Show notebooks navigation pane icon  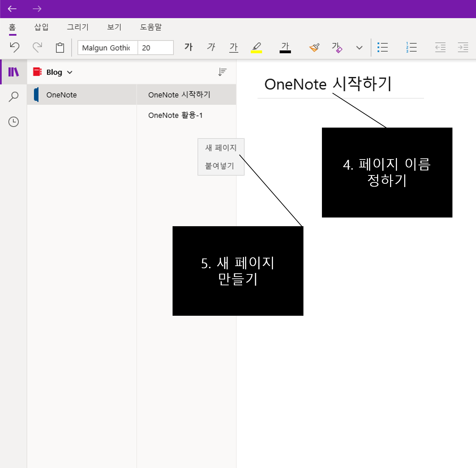pyautogui.click(x=13, y=72)
